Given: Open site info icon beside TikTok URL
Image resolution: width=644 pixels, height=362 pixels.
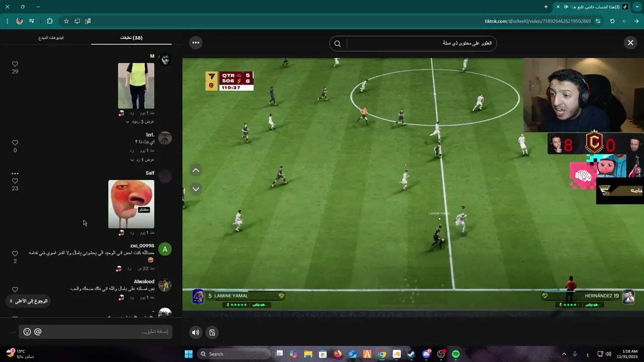Looking at the screenshot, I should [598, 21].
